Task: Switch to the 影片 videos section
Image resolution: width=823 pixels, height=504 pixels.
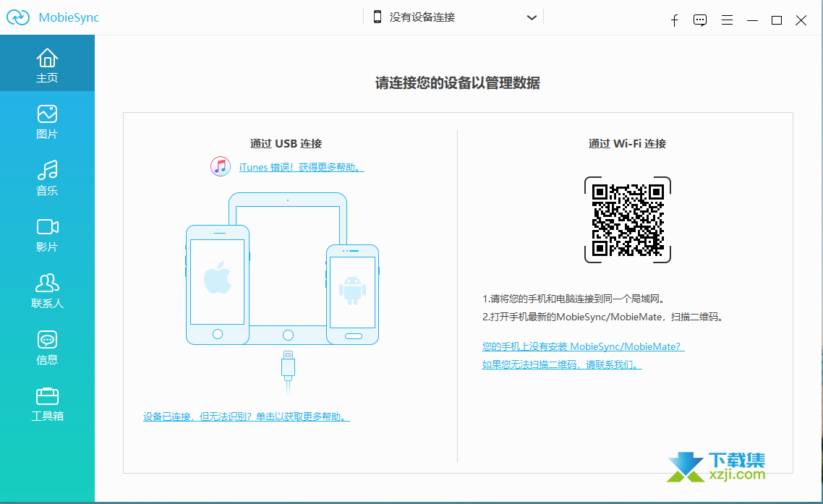Action: tap(47, 235)
